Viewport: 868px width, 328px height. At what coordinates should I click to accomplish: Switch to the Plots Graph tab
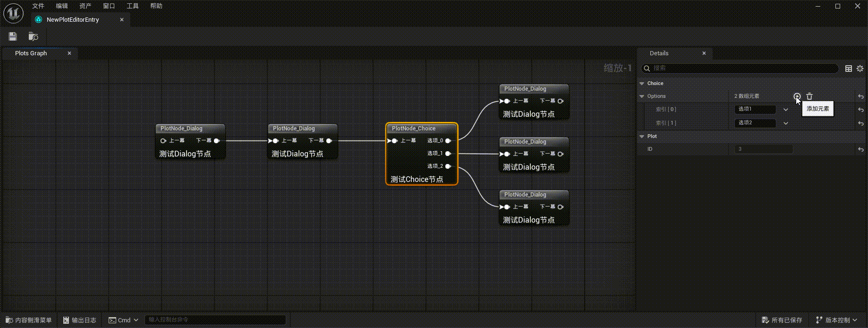[x=31, y=53]
